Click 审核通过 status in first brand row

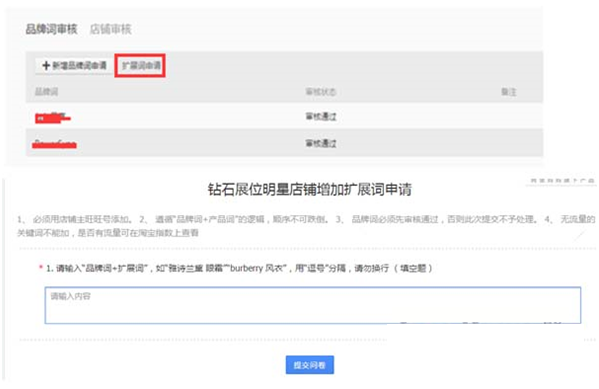[321, 117]
